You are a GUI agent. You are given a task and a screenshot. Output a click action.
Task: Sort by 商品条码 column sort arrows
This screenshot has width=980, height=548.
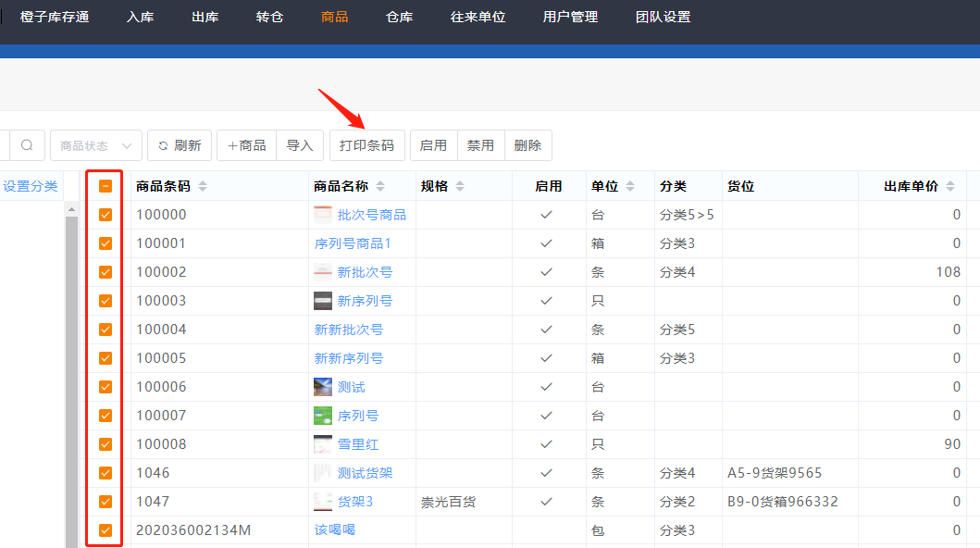203,187
